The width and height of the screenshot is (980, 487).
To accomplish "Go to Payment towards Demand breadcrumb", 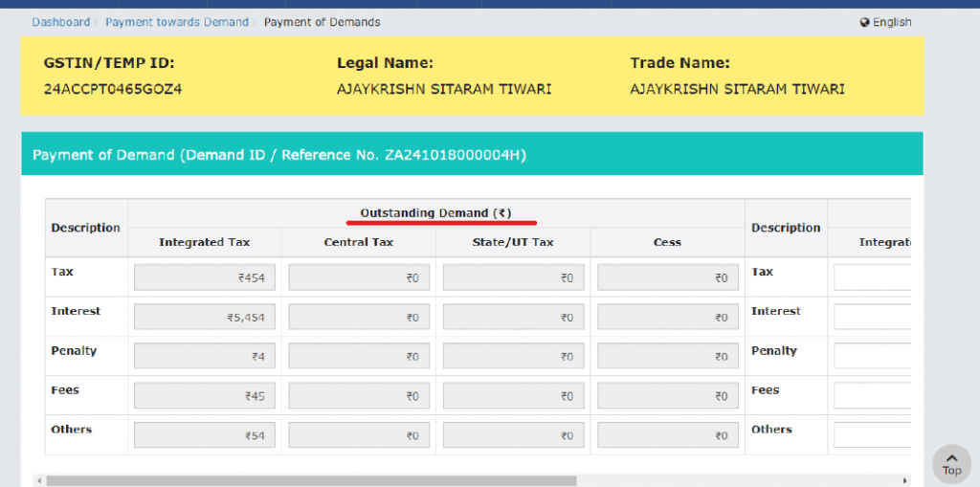I will click(x=177, y=22).
